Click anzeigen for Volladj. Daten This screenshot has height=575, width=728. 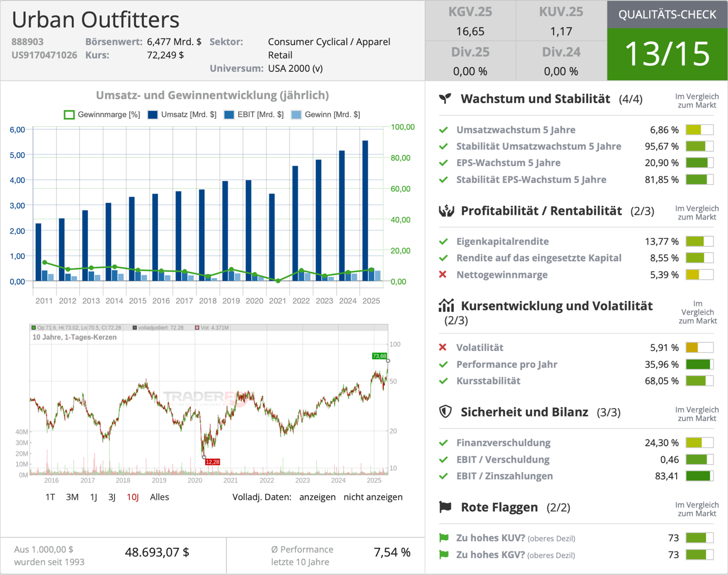(x=317, y=497)
